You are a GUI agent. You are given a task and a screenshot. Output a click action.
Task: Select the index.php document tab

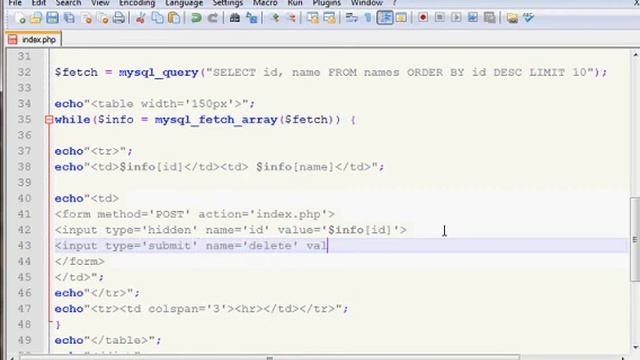pos(33,39)
